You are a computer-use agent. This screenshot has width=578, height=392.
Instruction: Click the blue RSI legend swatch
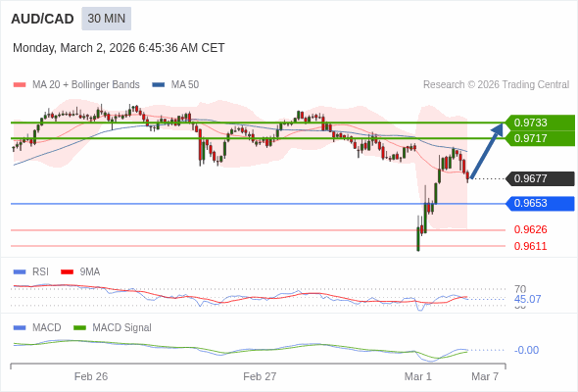coord(20,272)
